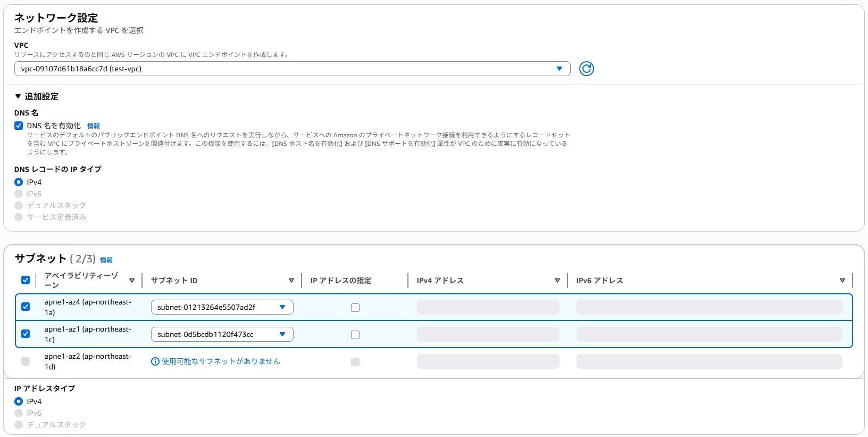
Task: Click the ネットワーク設定 section heading
Action: click(x=56, y=18)
